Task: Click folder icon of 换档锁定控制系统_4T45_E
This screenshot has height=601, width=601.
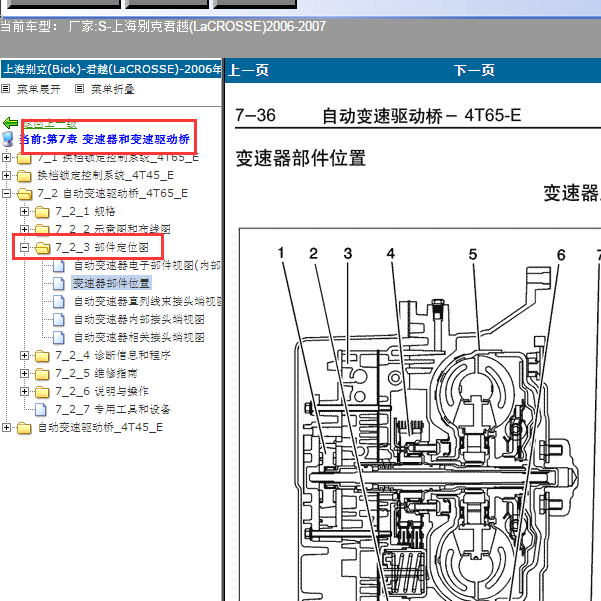Action: pos(24,176)
